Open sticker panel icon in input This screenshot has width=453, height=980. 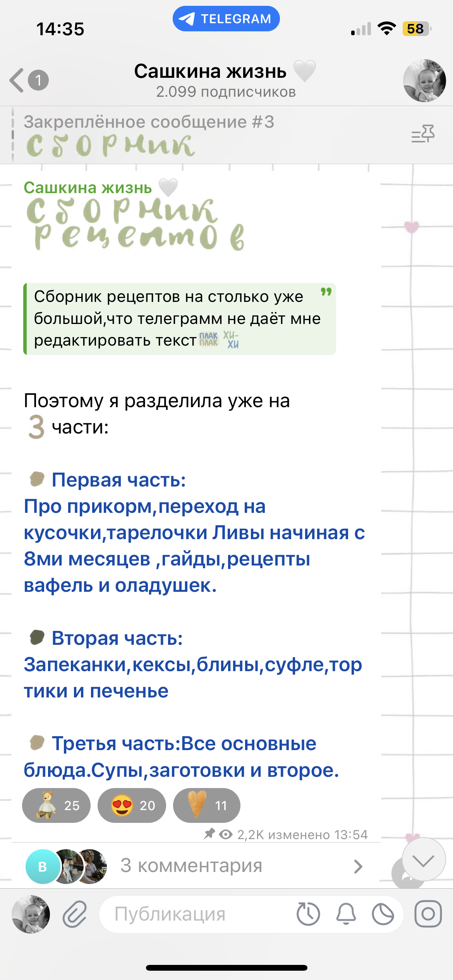[x=383, y=914]
